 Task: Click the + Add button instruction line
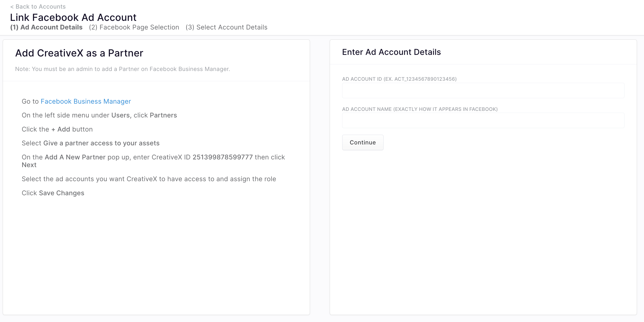coord(57,129)
